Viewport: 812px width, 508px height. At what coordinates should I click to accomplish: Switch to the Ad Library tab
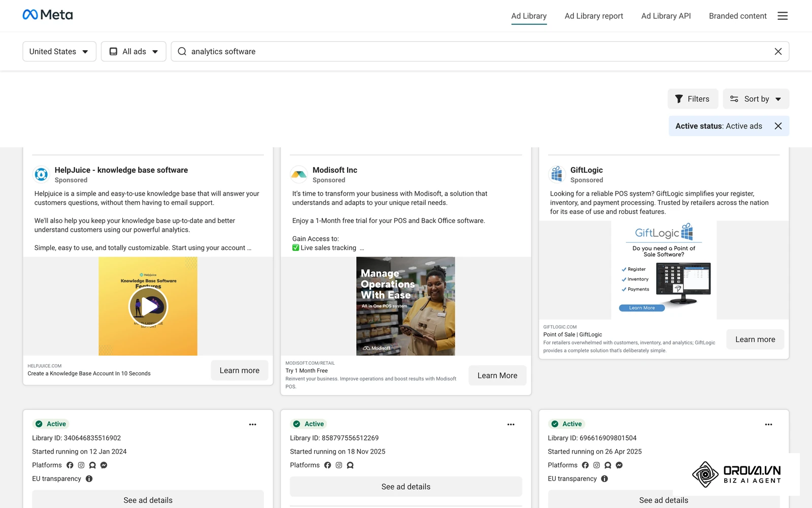coord(529,16)
